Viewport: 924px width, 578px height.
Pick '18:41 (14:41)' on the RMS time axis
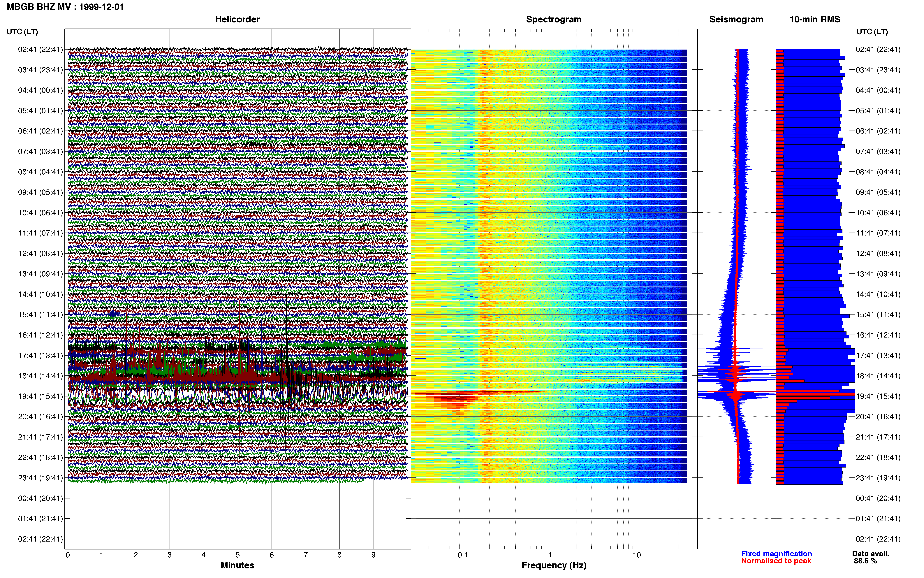(x=878, y=376)
